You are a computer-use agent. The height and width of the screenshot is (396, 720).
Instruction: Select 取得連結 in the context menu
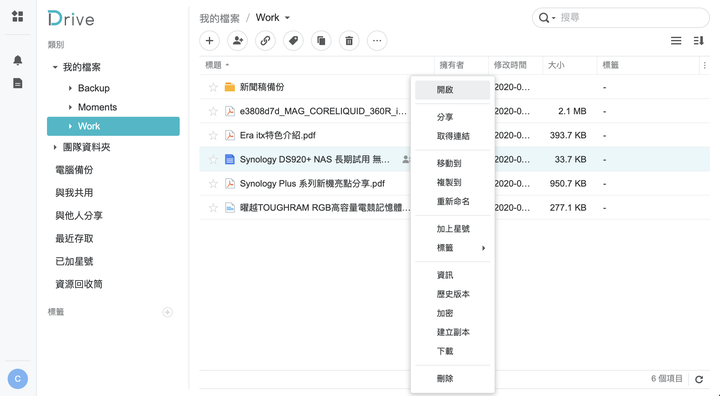tap(452, 136)
